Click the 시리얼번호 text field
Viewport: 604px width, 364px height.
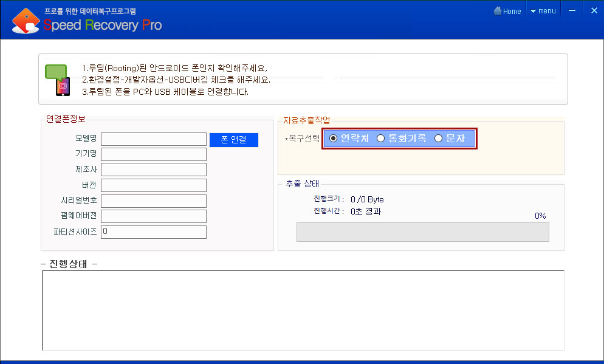pyautogui.click(x=154, y=201)
